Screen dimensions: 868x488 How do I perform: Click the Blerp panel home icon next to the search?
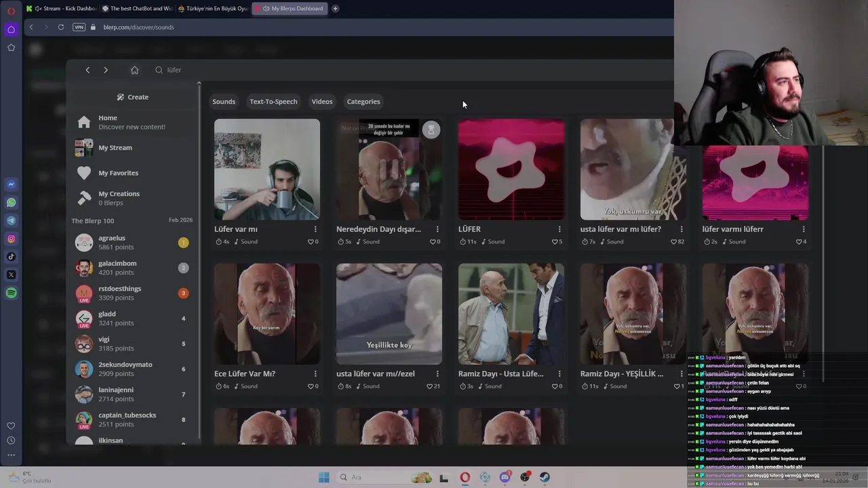point(134,70)
